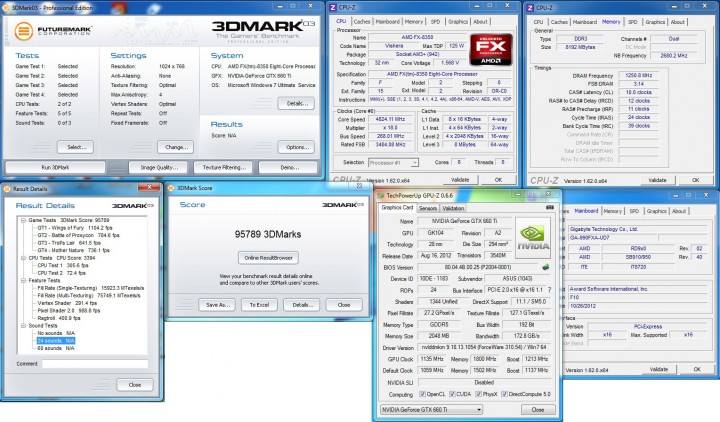Toggle the PhysX checkbox
Image resolution: width=720 pixels, height=422 pixels.
pyautogui.click(x=478, y=394)
